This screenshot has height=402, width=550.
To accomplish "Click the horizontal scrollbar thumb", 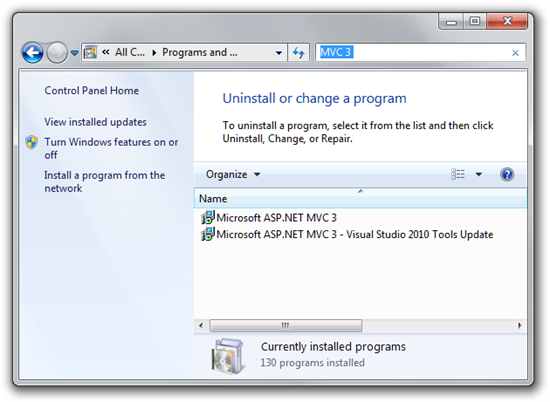I will tap(286, 326).
